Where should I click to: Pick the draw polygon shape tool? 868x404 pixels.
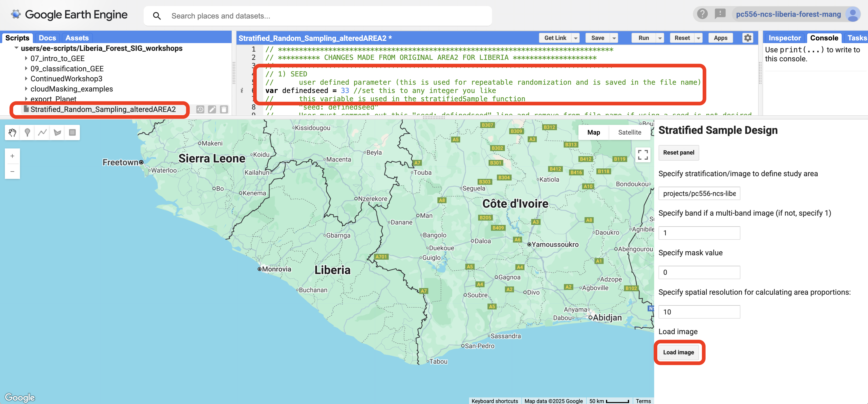tap(57, 133)
